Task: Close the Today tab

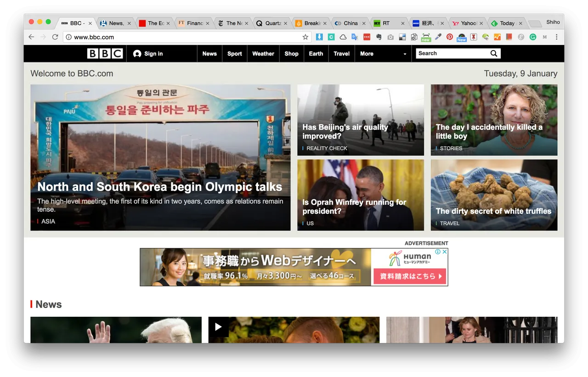Action: pyautogui.click(x=520, y=23)
